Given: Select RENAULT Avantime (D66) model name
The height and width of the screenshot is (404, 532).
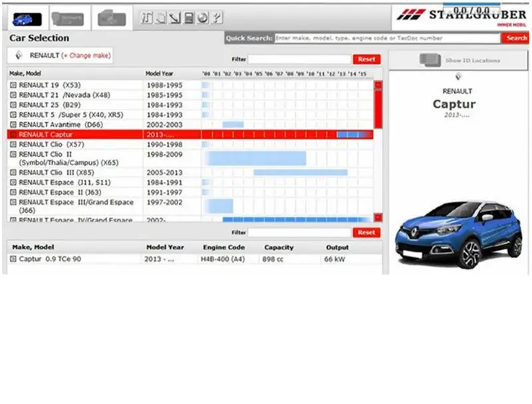Looking at the screenshot, I should click(61, 125).
